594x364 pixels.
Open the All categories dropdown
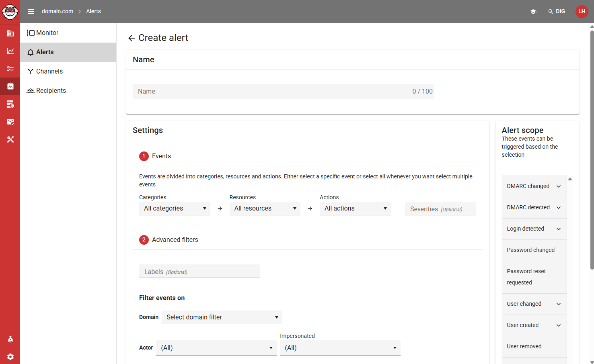click(175, 208)
